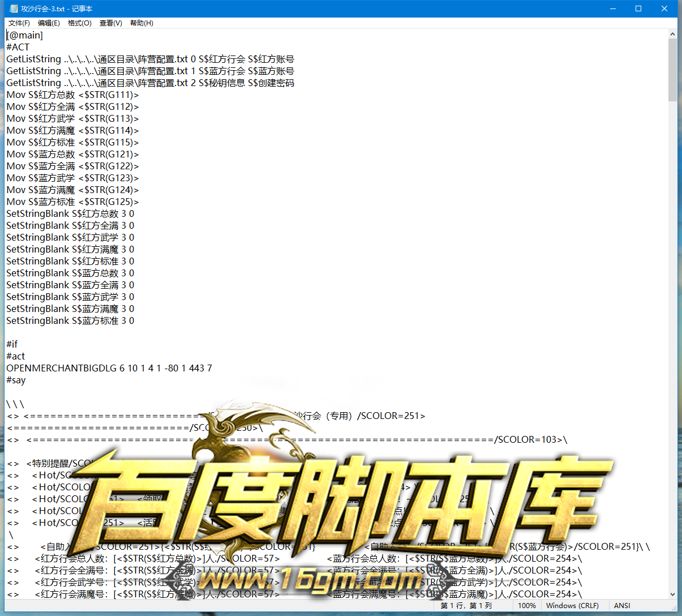Click SetStringBlank S$蓝方总数 3 0 line

pyautogui.click(x=70, y=273)
